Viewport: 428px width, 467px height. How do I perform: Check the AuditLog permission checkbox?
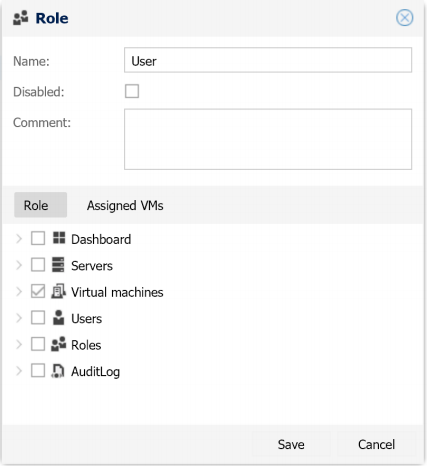[38, 370]
